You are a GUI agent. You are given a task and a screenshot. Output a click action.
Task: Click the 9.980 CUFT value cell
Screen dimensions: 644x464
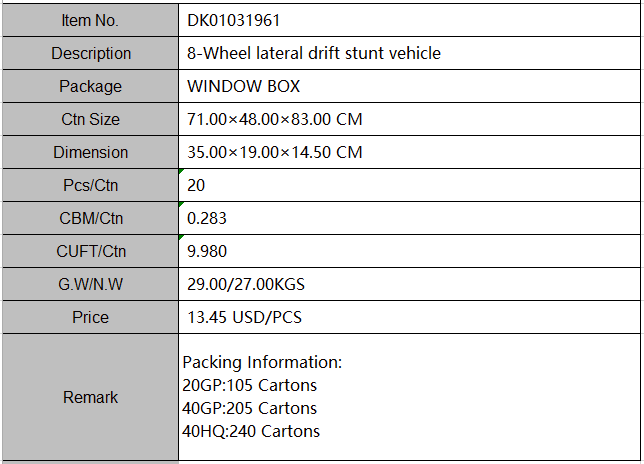(x=206, y=251)
